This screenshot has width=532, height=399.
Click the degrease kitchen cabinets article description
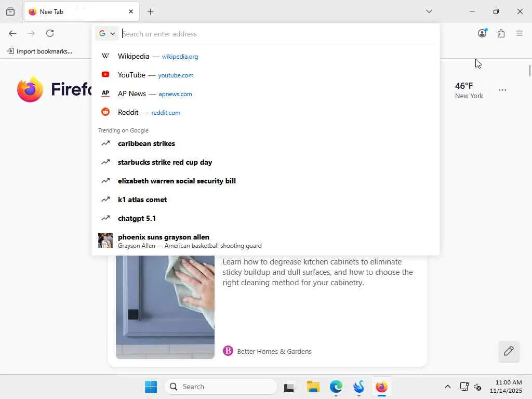pos(317,272)
